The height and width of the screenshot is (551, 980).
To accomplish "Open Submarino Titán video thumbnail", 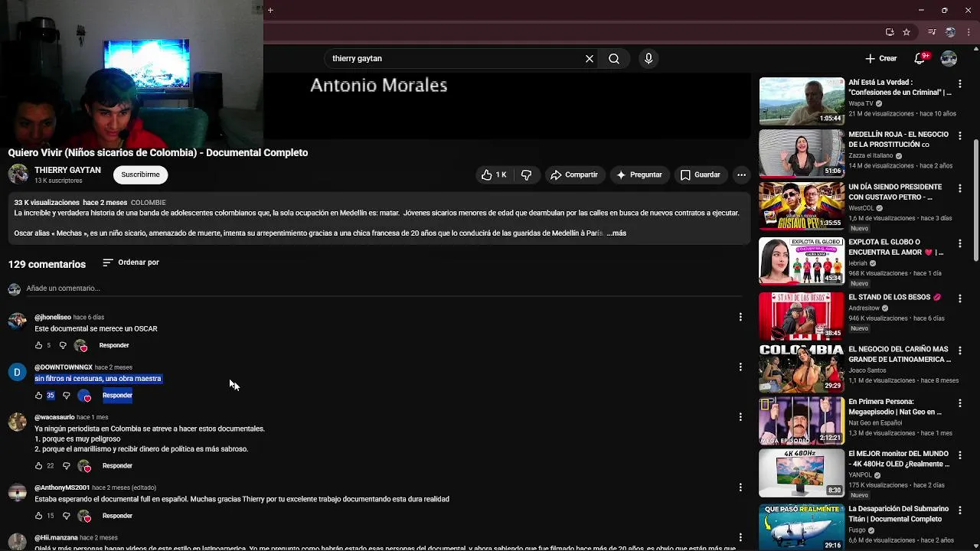I will coord(802,527).
